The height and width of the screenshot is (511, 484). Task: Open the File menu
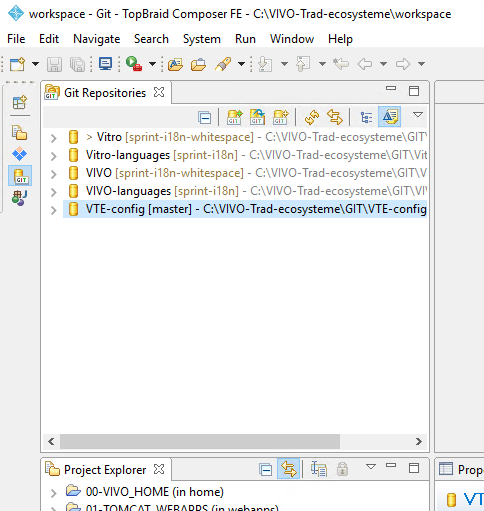[16, 39]
